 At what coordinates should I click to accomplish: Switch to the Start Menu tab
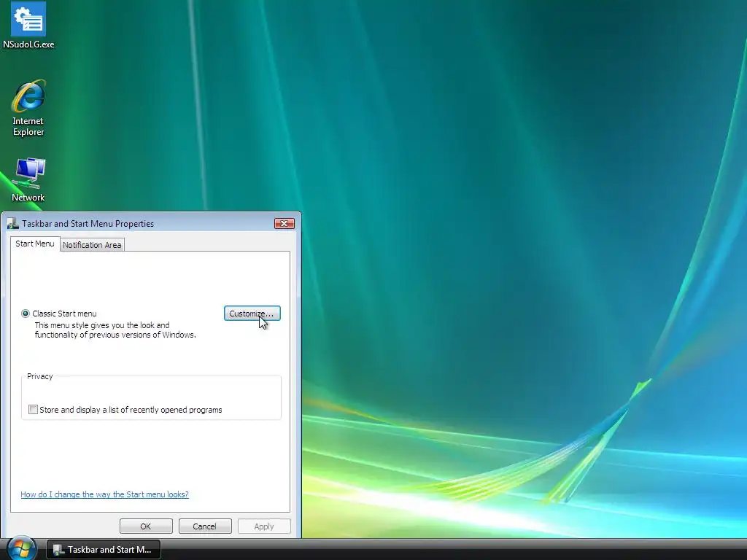click(x=35, y=244)
